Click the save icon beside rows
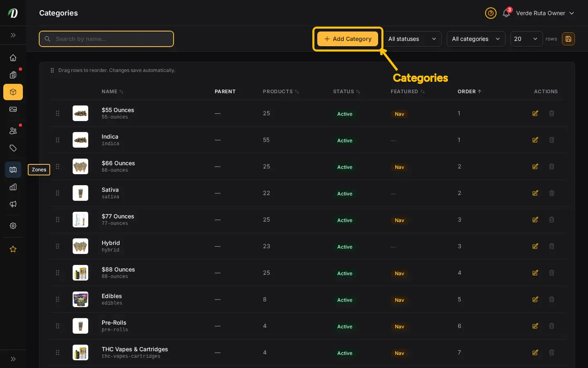This screenshot has width=588, height=368. (568, 39)
